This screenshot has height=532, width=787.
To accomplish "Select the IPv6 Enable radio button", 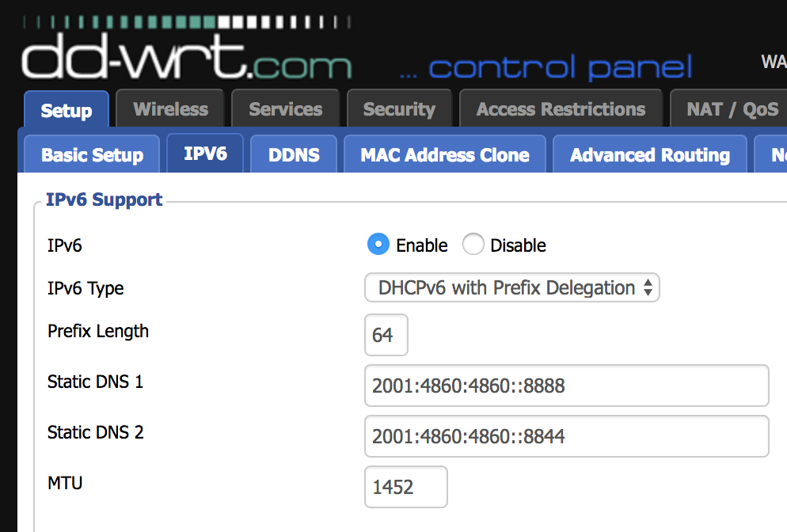I will tap(378, 245).
